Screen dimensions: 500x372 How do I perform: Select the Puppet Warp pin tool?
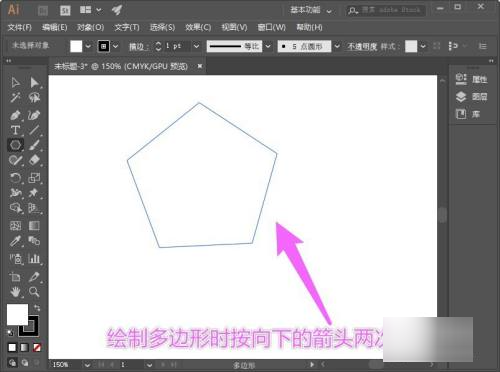click(x=34, y=193)
